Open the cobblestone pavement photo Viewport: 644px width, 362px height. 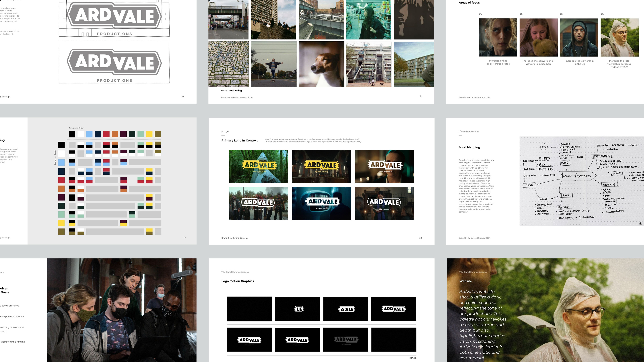coord(228,64)
